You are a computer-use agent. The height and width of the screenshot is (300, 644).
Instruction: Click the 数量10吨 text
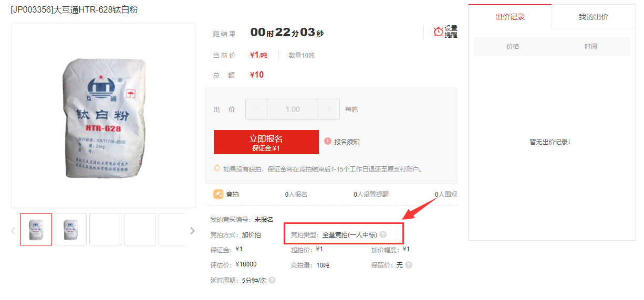[x=302, y=56]
